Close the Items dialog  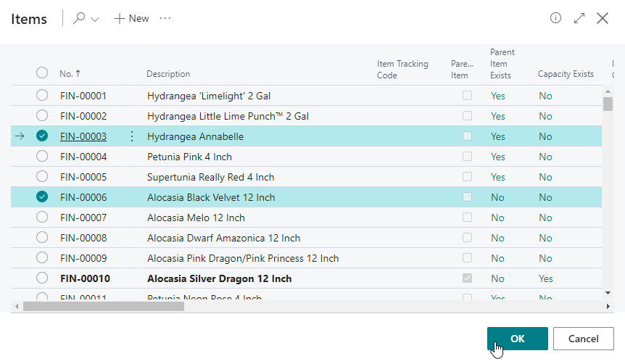[603, 19]
